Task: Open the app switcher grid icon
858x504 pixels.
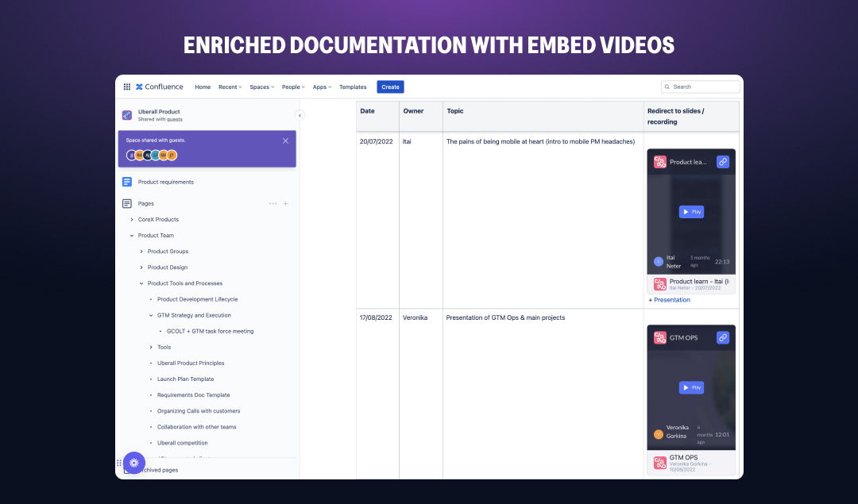Action: coord(127,87)
